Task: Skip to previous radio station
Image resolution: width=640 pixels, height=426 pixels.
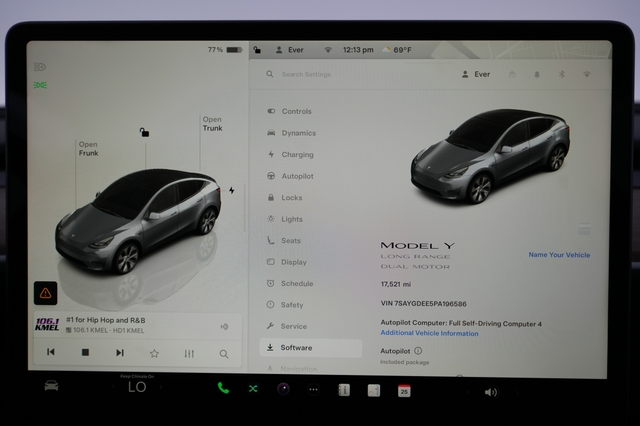Action: pos(51,352)
